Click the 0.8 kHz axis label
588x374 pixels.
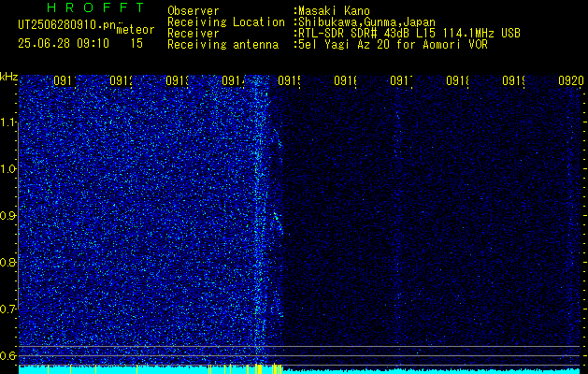[9, 262]
